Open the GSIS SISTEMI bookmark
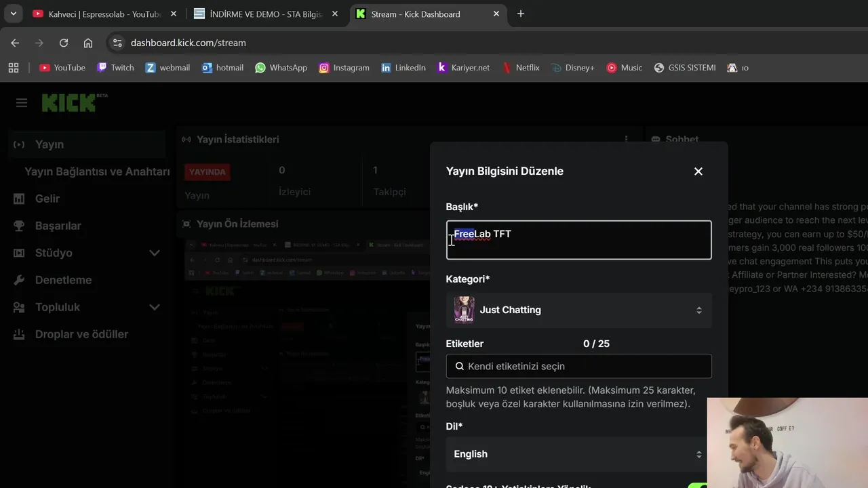Image resolution: width=868 pixels, height=488 pixels. pos(684,68)
